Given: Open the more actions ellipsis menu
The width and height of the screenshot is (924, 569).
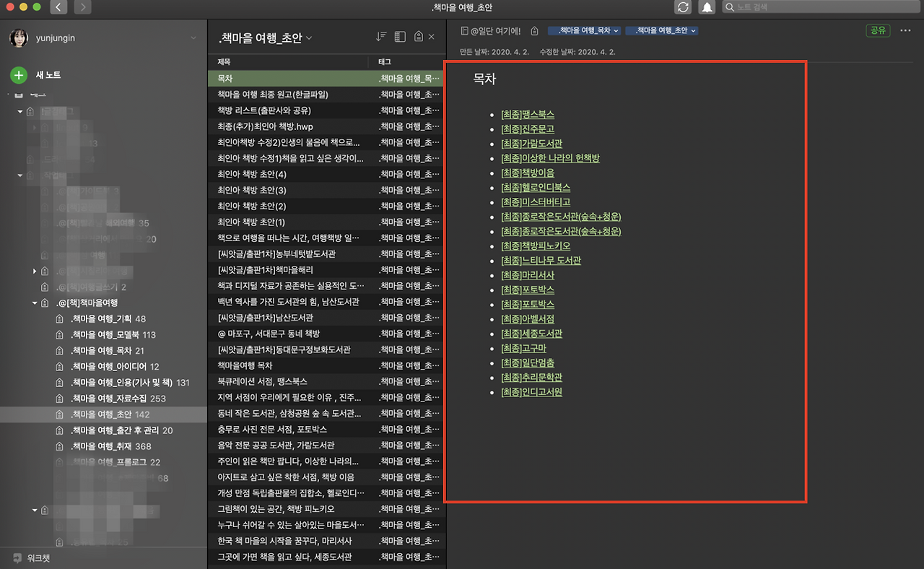Looking at the screenshot, I should (x=906, y=30).
